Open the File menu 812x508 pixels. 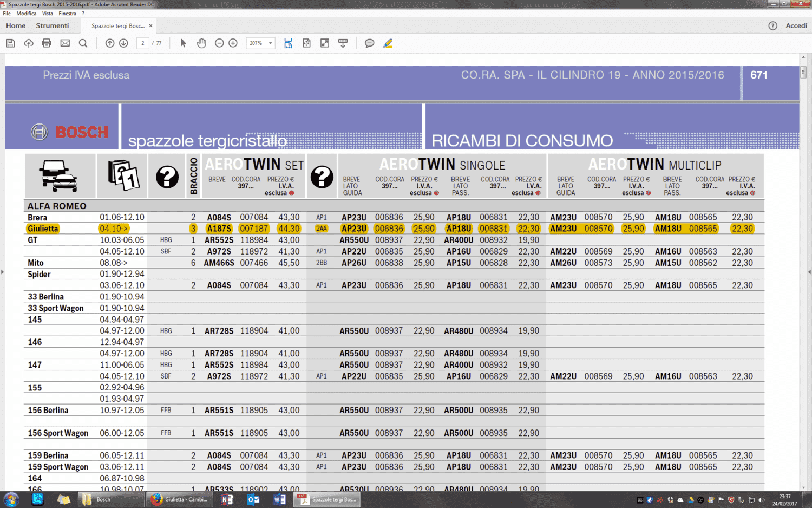[x=7, y=14]
